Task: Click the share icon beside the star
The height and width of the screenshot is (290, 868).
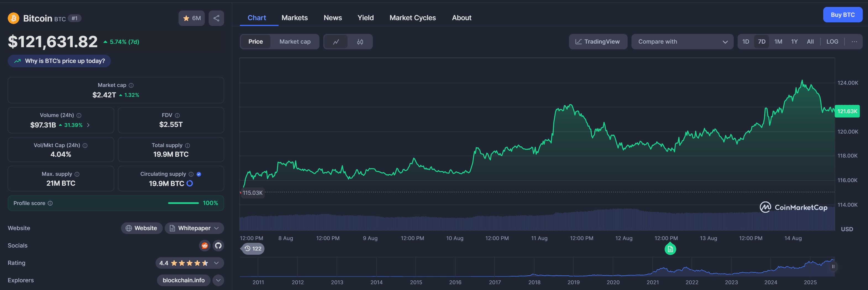Action: (x=216, y=18)
